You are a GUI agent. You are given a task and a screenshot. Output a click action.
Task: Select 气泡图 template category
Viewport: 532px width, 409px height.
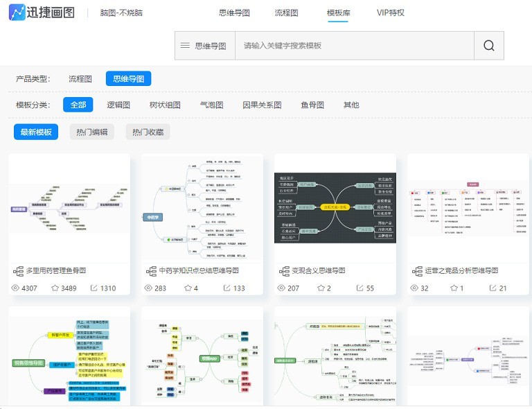click(212, 105)
